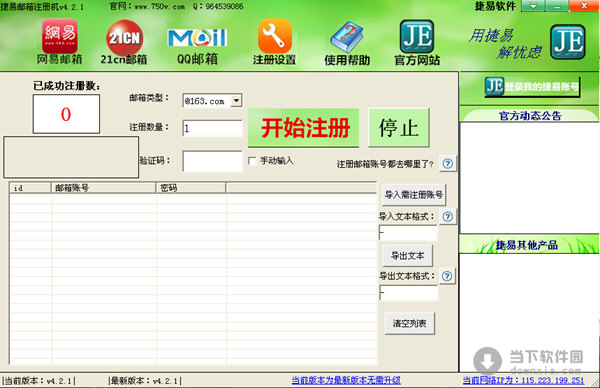The height and width of the screenshot is (388, 600).
Task: Open title bar dropdown arrow menu
Action: click(533, 6)
